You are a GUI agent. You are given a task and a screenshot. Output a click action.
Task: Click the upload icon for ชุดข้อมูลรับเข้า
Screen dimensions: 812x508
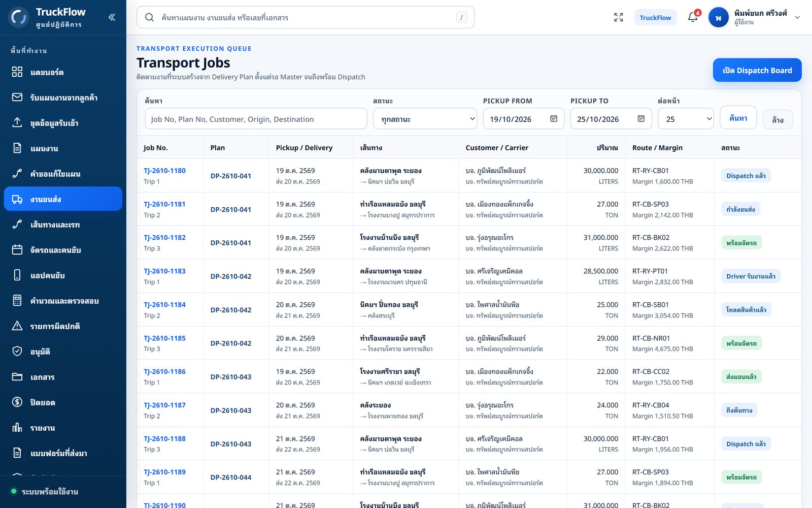[17, 122]
